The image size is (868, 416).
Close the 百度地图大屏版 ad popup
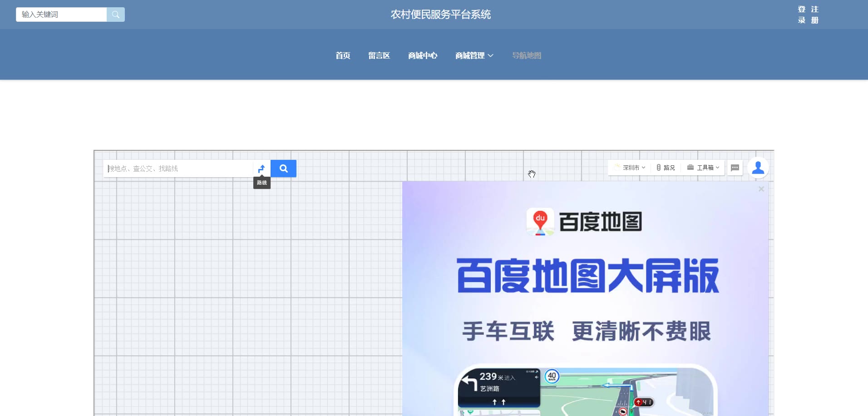point(761,189)
